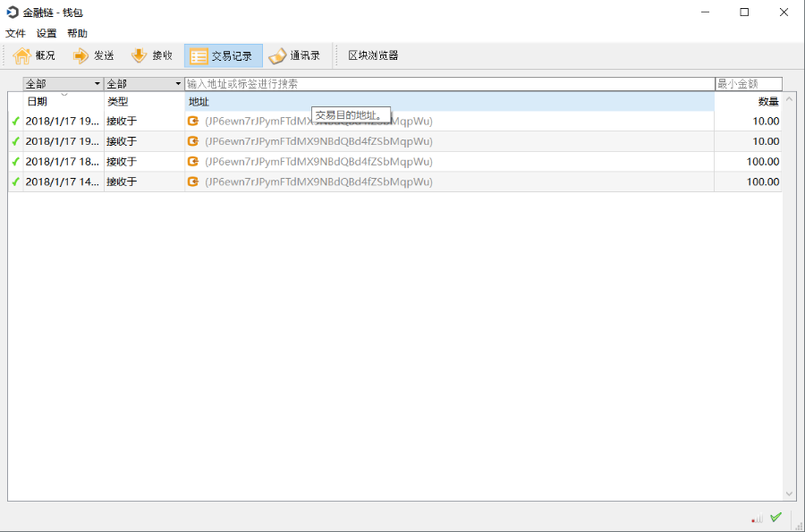The height and width of the screenshot is (532, 805).
Task: Click the address in the 2018/1/17 18... row
Action: [x=318, y=162]
